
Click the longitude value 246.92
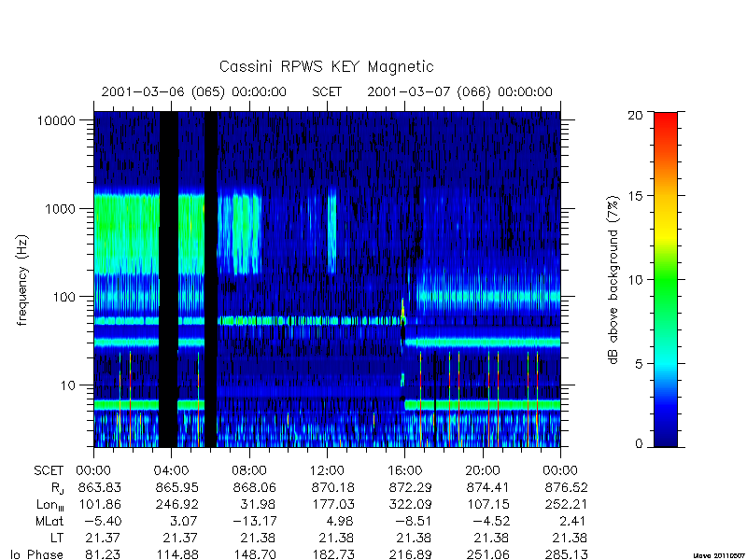pyautogui.click(x=177, y=505)
